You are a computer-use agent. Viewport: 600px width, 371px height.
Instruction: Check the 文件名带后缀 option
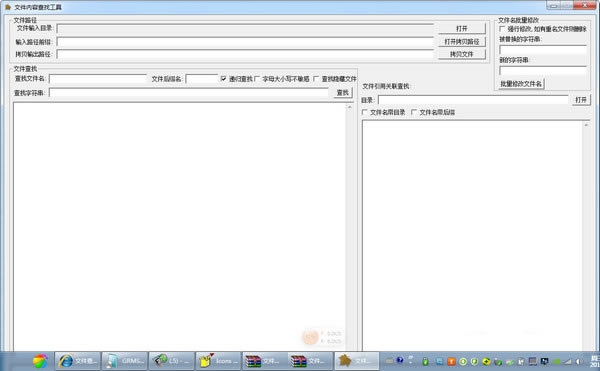(414, 112)
